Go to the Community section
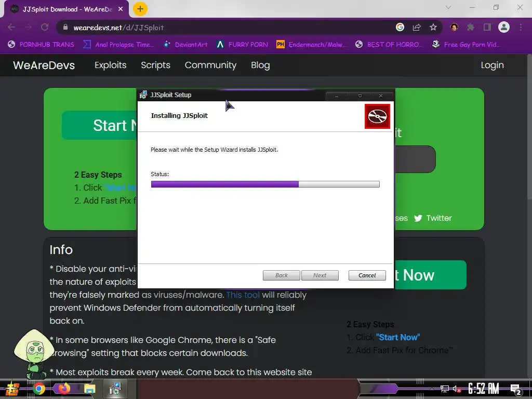Screen dimensions: 532x399 [x=210, y=65]
